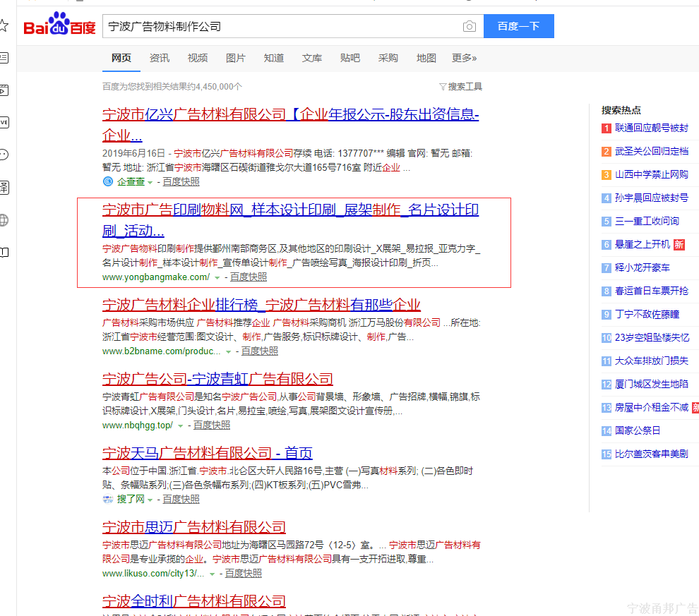Click the globe icon in the browser sidebar
Viewport: 699px width, 616px height.
tap(3, 220)
